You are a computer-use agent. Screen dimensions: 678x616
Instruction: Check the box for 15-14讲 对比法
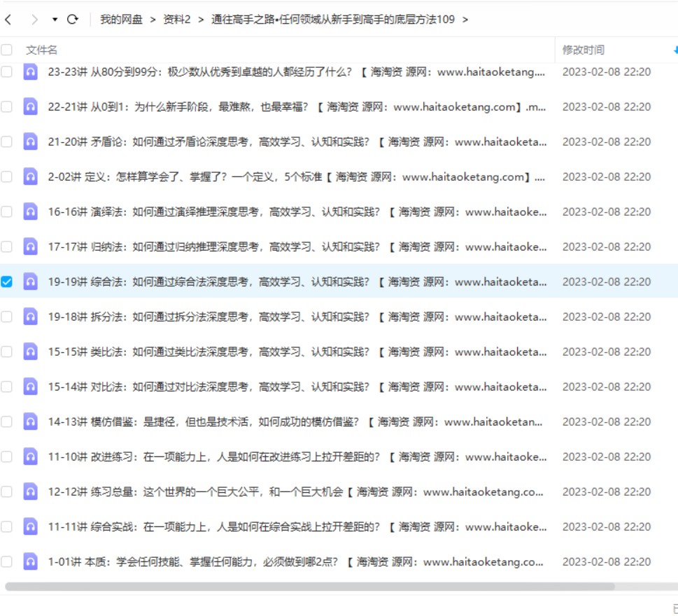tap(6, 386)
